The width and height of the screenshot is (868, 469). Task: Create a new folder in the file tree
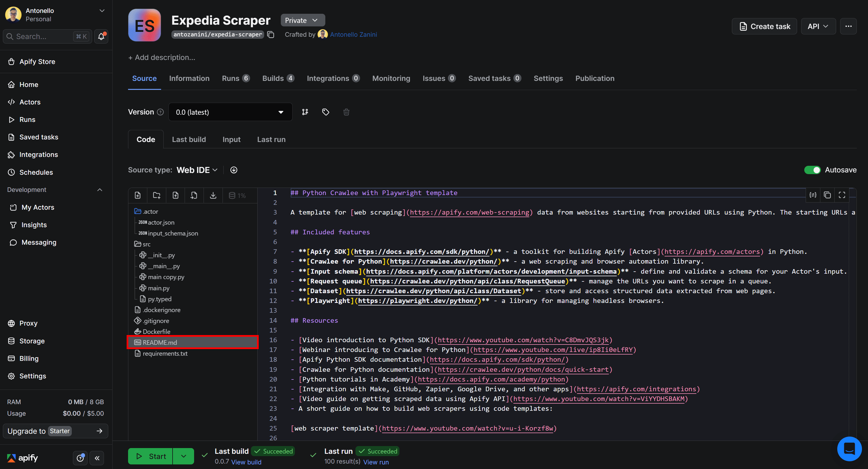click(x=156, y=195)
